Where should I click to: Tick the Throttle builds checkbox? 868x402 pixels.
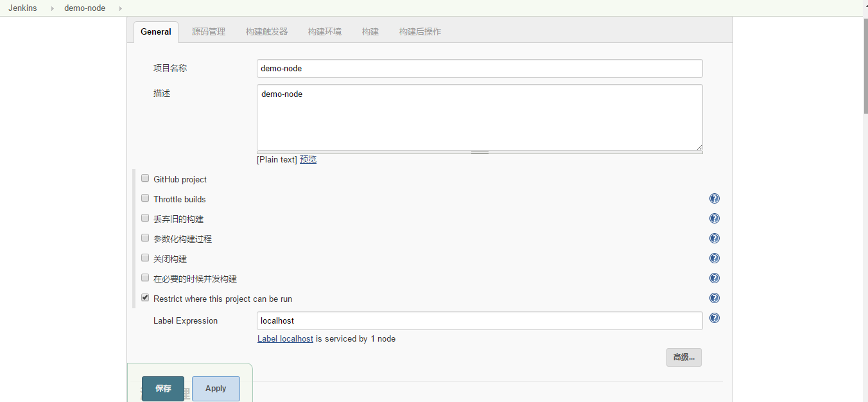coord(145,198)
